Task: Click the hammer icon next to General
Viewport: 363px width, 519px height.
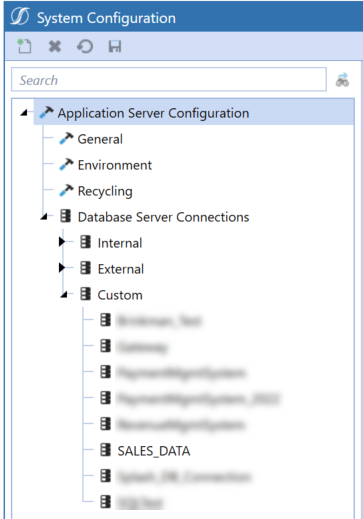Action: click(x=66, y=139)
